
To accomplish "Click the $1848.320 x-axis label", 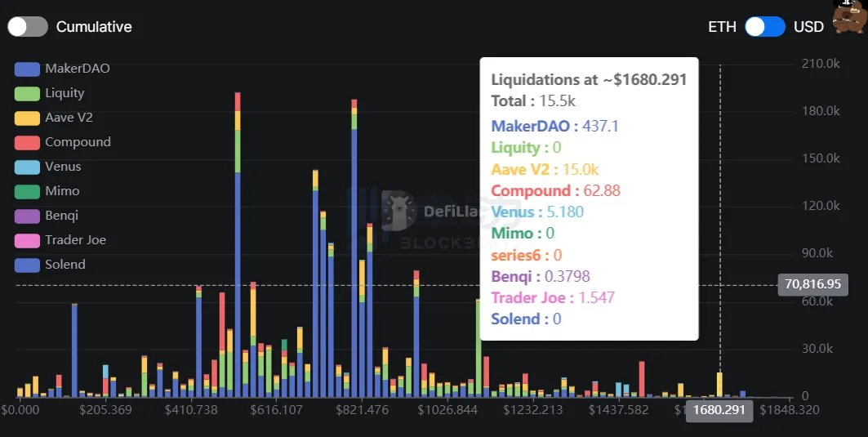I will coord(790,410).
